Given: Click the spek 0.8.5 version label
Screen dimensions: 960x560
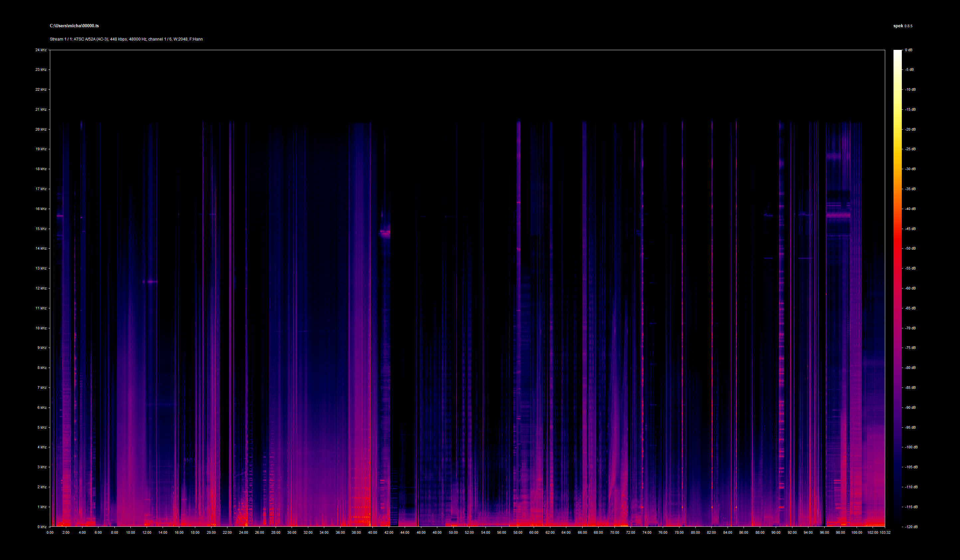Looking at the screenshot, I should pos(902,26).
